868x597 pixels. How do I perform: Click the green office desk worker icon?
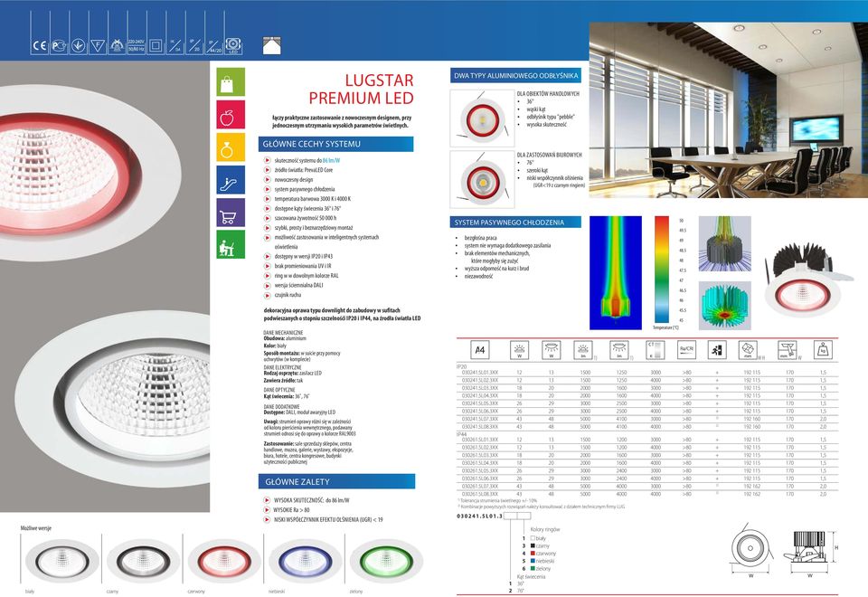pos(231,245)
